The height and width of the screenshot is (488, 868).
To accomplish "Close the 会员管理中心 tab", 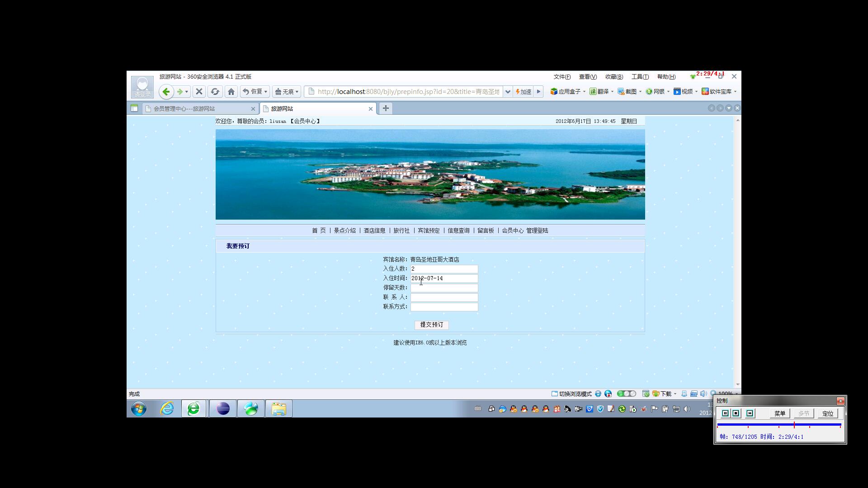I will point(253,109).
